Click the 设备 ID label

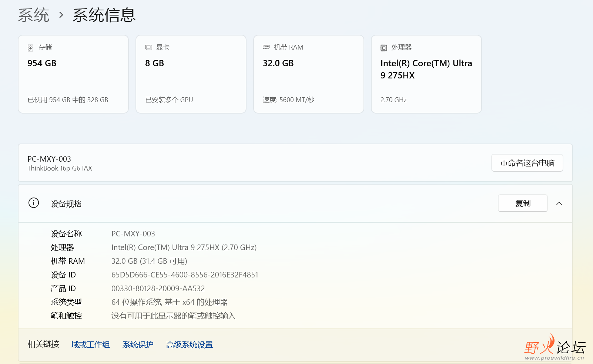coord(63,275)
